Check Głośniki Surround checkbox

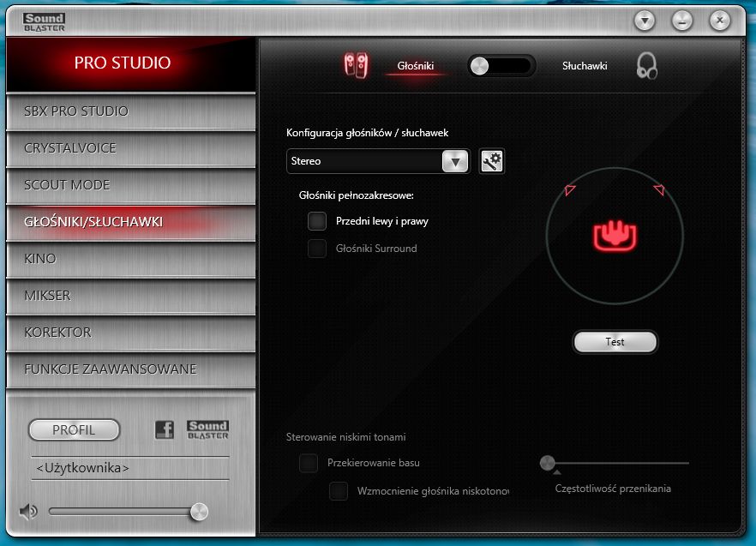pyautogui.click(x=317, y=249)
